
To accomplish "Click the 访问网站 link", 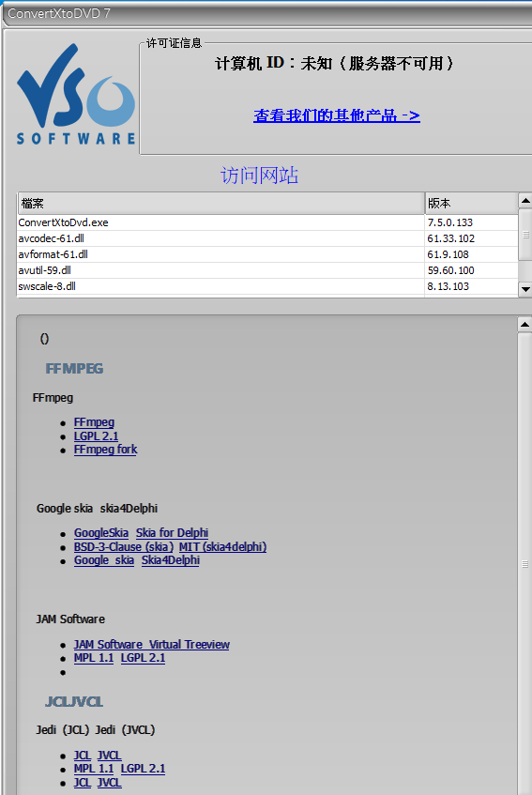I will 259,176.
